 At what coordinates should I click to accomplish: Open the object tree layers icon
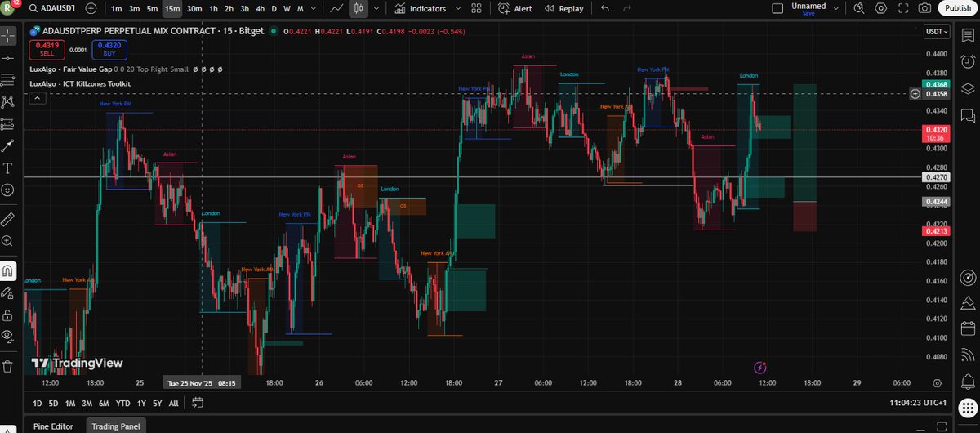pos(968,88)
